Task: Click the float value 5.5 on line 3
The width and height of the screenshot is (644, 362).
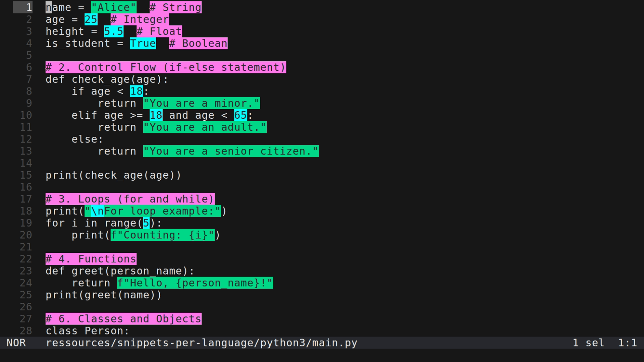Action: click(113, 31)
